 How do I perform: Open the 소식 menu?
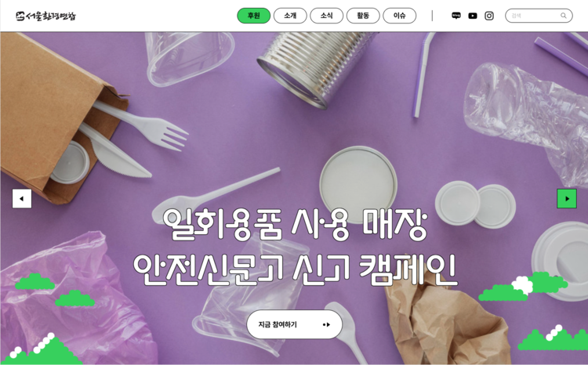coord(326,16)
